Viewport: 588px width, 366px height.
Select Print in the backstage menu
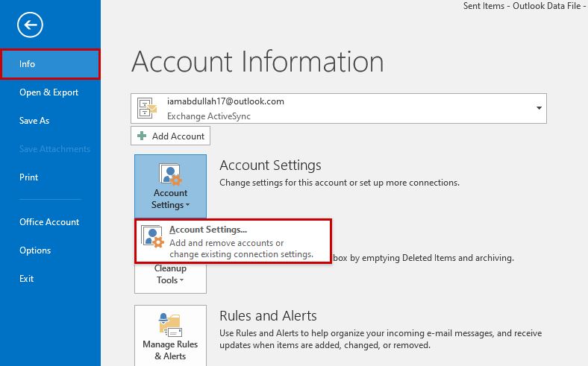(x=29, y=177)
